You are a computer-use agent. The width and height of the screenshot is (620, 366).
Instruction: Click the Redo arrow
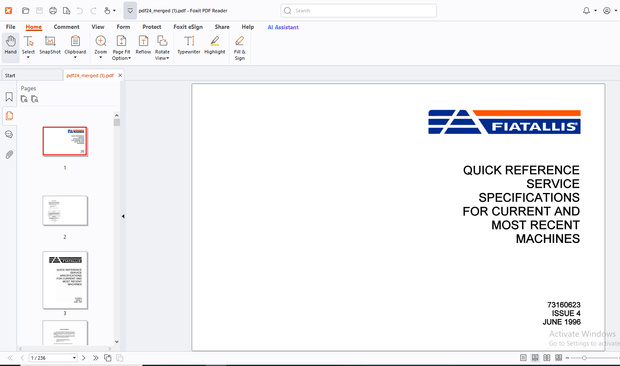click(93, 11)
